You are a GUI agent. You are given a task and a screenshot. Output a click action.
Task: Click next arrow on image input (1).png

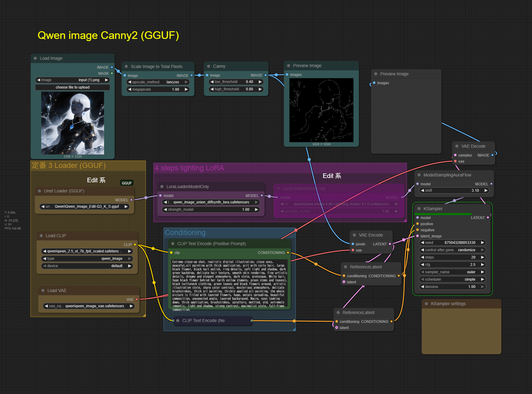[x=107, y=80]
